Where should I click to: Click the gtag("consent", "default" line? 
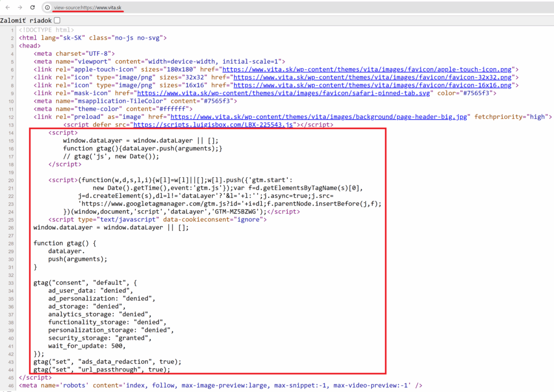pos(85,283)
